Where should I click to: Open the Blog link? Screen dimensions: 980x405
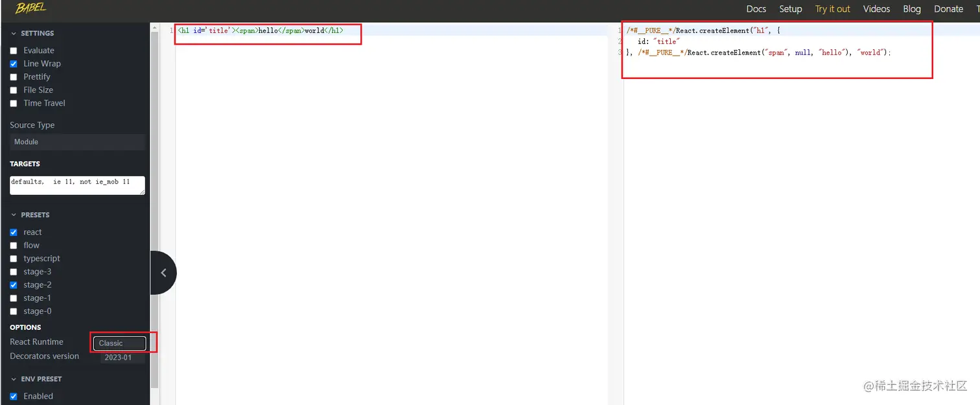coord(912,9)
